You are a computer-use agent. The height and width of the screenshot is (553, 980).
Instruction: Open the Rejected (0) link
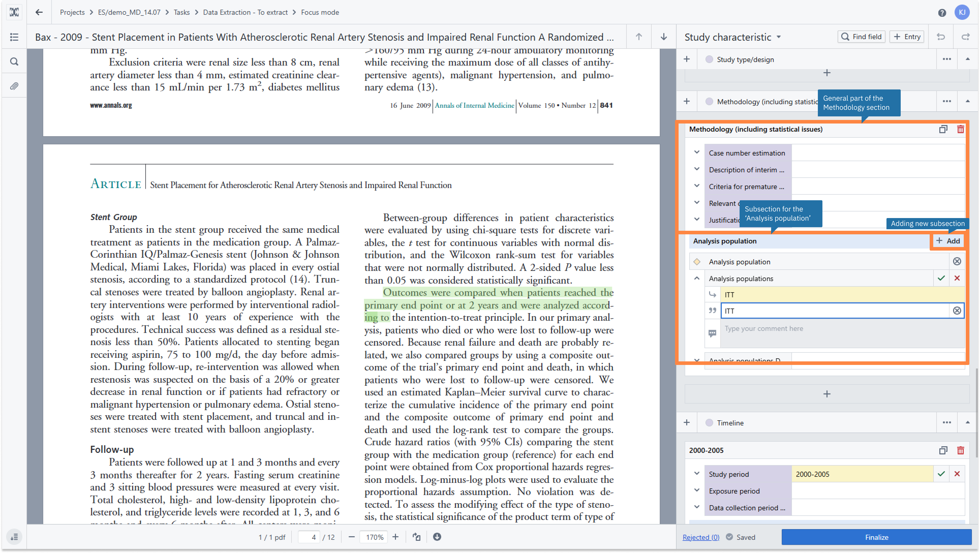(x=701, y=537)
